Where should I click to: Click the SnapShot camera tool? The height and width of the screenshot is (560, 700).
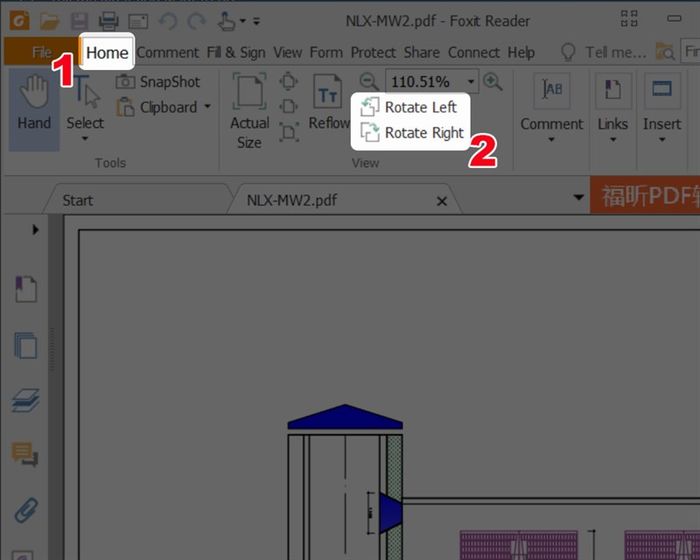click(158, 82)
